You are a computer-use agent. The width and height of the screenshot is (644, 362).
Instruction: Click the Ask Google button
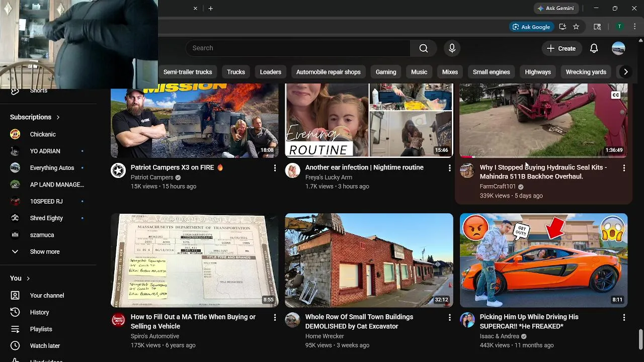(531, 27)
